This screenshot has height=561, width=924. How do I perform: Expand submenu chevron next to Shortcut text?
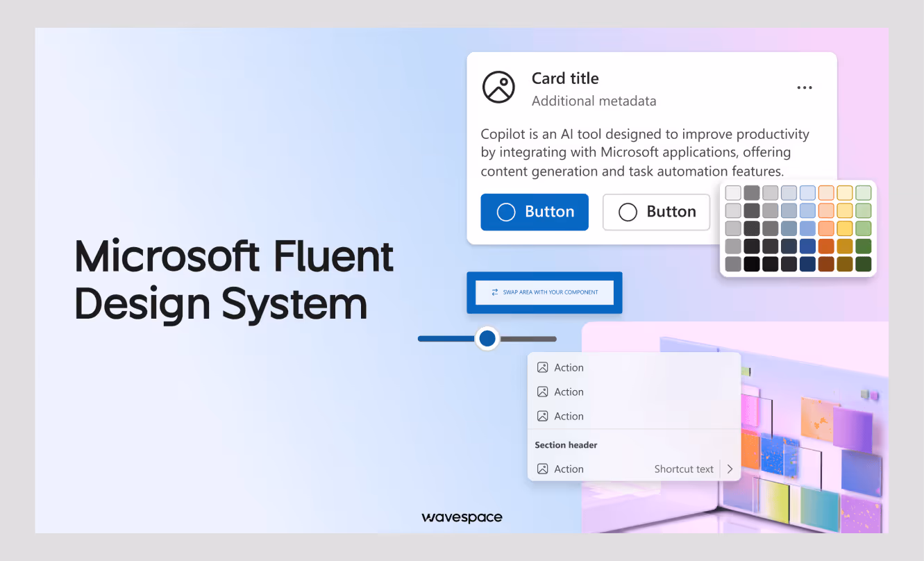(730, 469)
